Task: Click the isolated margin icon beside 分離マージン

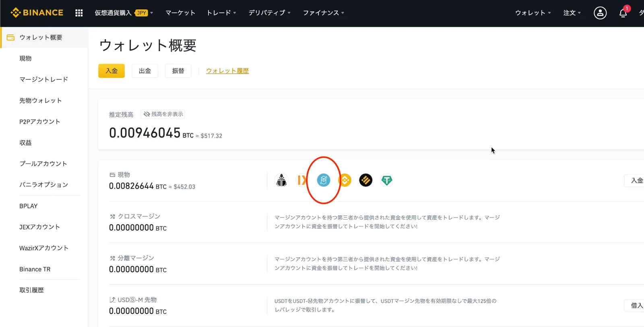Action: [x=112, y=258]
